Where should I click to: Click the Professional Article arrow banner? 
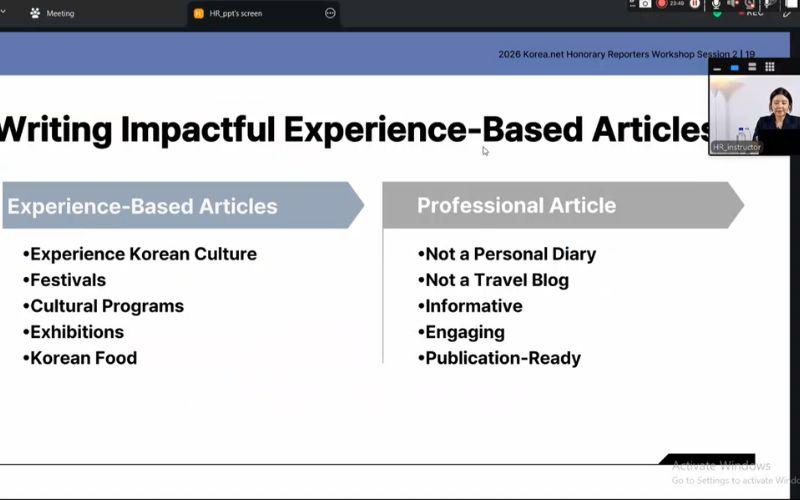pyautogui.click(x=563, y=205)
